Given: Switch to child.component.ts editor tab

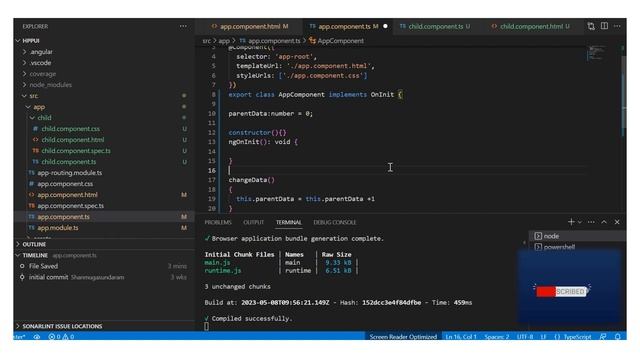Looking at the screenshot, I should 435,27.
